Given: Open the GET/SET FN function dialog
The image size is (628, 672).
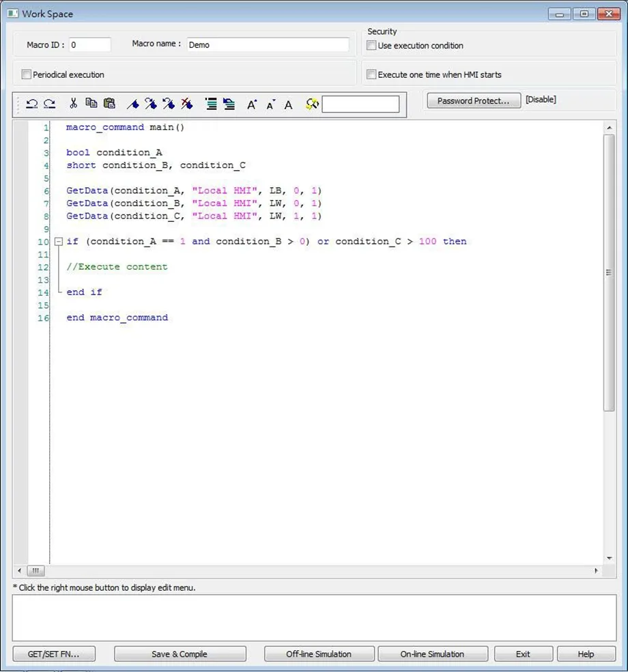Looking at the screenshot, I should click(x=54, y=654).
